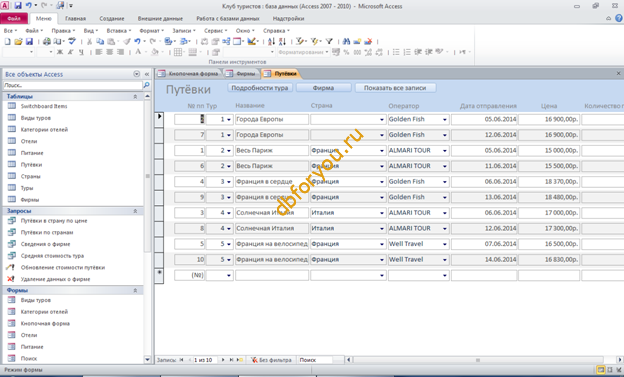Viewport: 624px width, 377px height.
Task: Open the Формат menu dropdown
Action: tap(151, 31)
